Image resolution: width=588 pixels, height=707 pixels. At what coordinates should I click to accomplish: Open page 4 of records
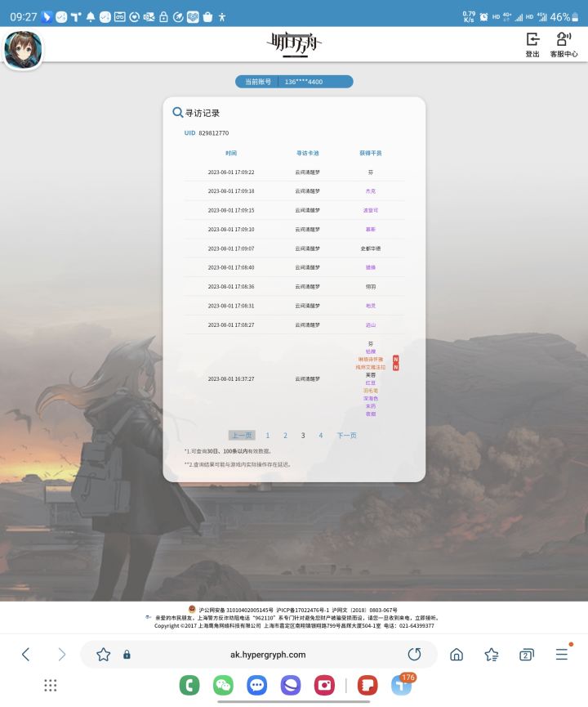tap(320, 435)
